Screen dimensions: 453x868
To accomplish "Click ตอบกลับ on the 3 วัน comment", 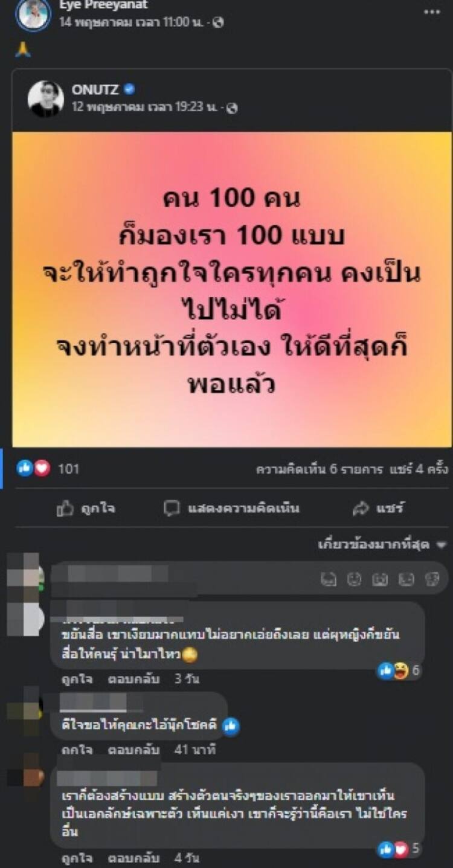I will [133, 679].
